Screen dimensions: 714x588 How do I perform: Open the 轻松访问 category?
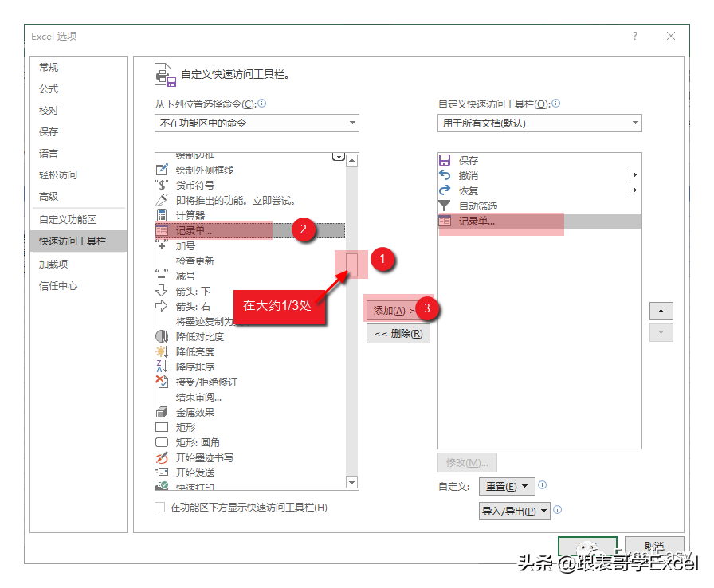[x=79, y=174]
